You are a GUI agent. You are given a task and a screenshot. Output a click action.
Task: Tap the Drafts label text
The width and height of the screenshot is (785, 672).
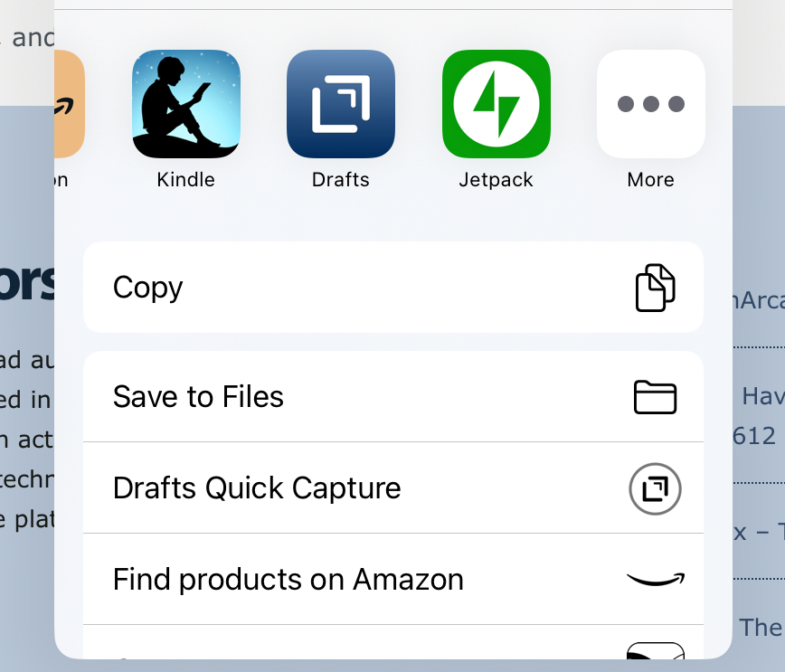point(341,180)
